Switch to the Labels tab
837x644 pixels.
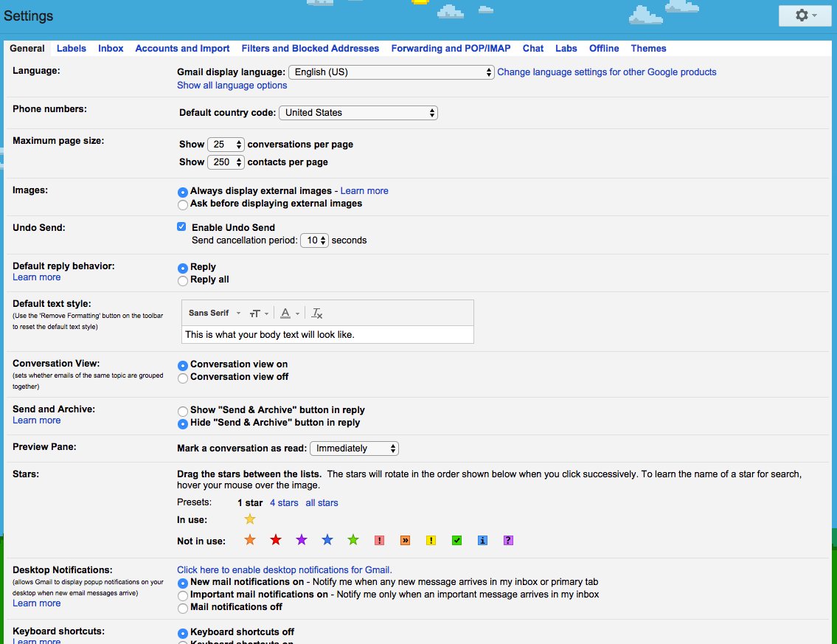pyautogui.click(x=71, y=48)
